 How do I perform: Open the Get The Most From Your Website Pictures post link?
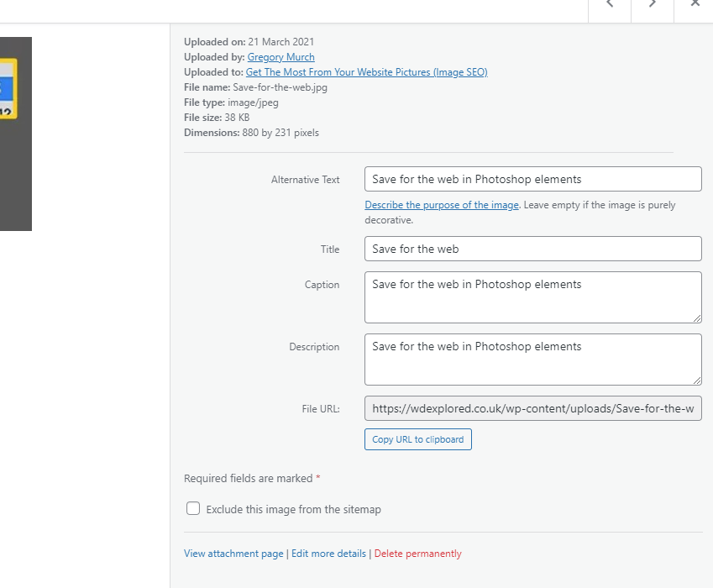click(366, 72)
